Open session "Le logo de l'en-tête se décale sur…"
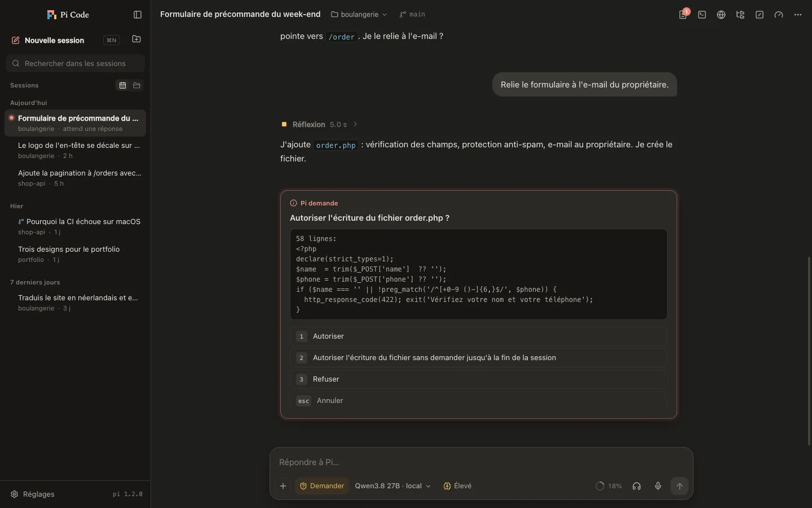The width and height of the screenshot is (812, 508). (x=76, y=150)
